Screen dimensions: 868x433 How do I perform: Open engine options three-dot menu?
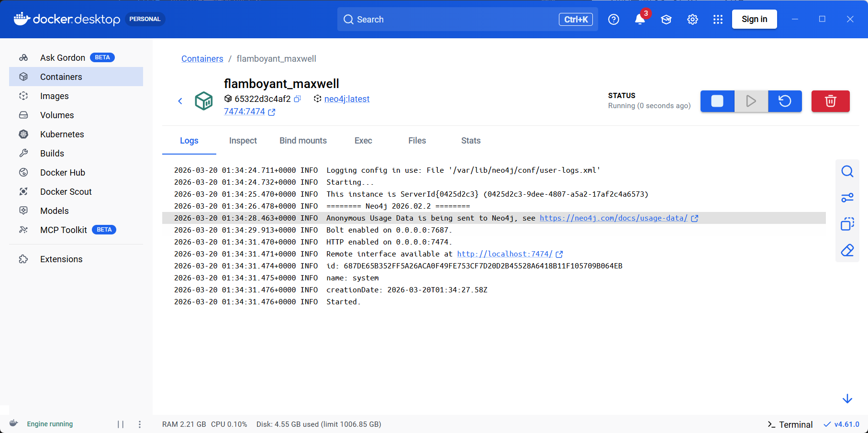[x=140, y=424]
